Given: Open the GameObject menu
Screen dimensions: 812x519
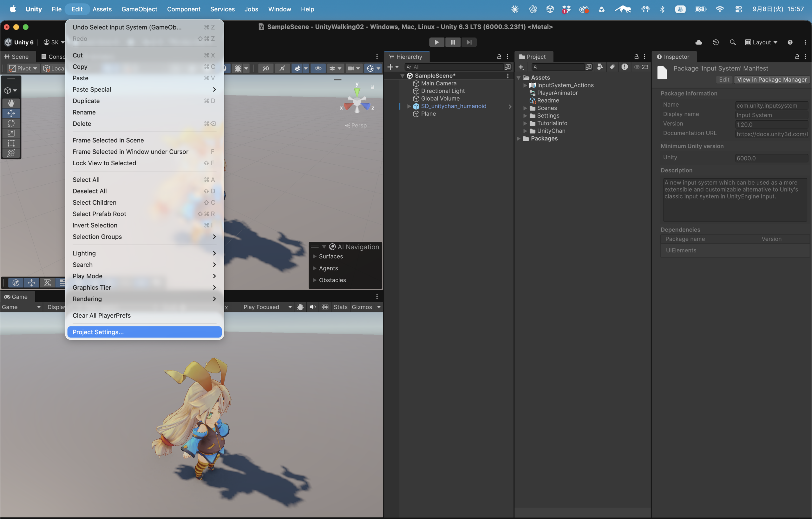Looking at the screenshot, I should (x=139, y=9).
